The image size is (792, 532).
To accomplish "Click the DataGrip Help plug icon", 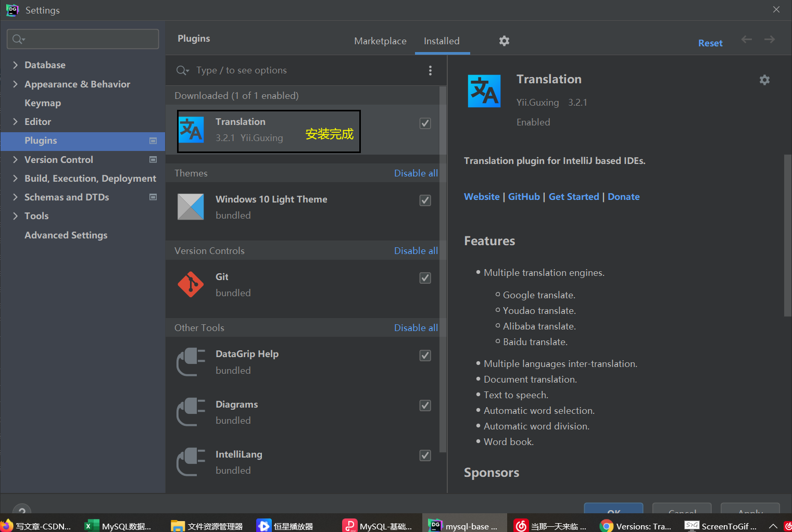I will click(x=191, y=361).
